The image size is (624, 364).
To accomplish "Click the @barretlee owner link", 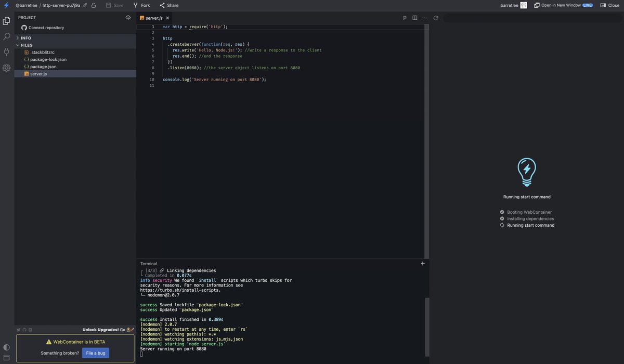I will tap(27, 5).
